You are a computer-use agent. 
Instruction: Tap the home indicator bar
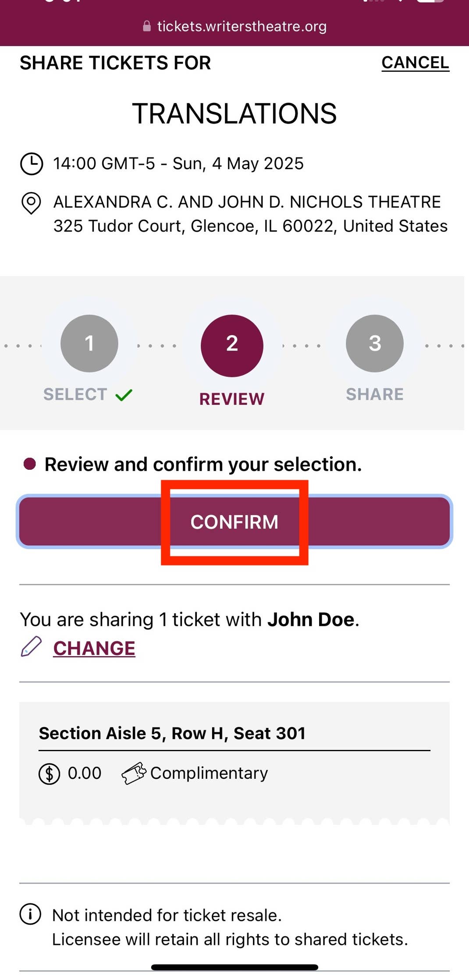pos(234,967)
